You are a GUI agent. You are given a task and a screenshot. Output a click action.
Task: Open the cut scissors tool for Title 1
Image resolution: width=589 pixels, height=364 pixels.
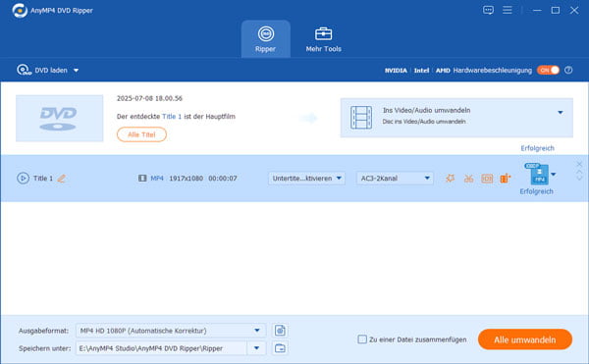pyautogui.click(x=468, y=179)
